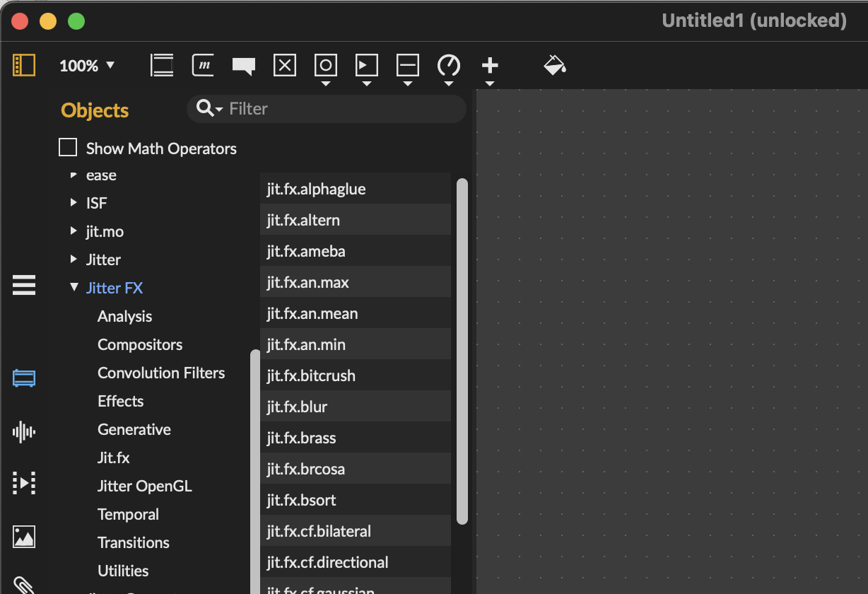This screenshot has height=594, width=868.
Task: Toggle the left sidebar panel icon
Action: tap(24, 65)
